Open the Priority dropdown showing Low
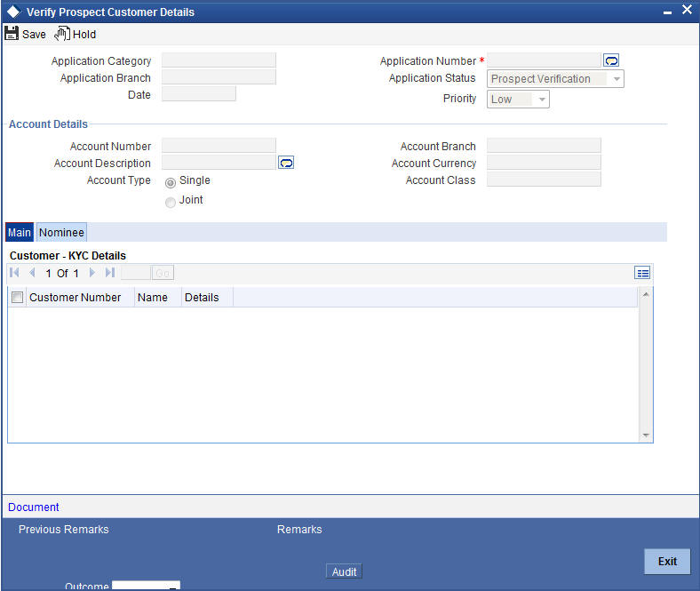The height and width of the screenshot is (591, 700). 518,100
